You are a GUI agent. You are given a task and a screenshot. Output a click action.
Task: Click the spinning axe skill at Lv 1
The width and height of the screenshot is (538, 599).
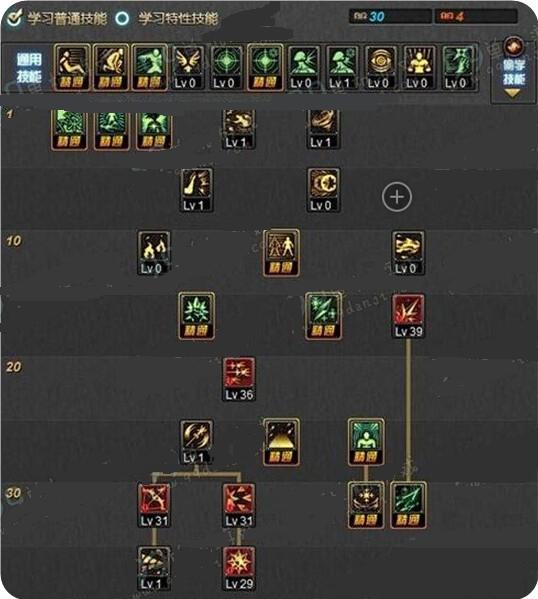196,442
